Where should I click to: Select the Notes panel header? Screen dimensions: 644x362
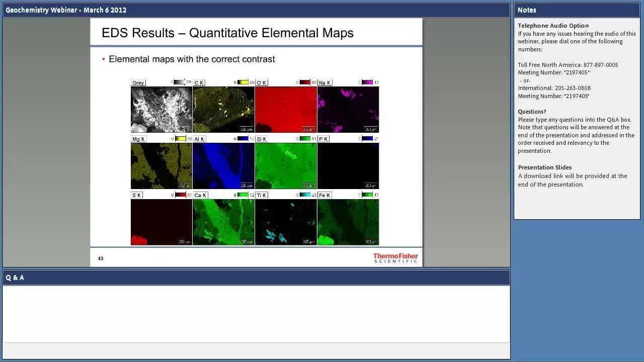(577, 10)
